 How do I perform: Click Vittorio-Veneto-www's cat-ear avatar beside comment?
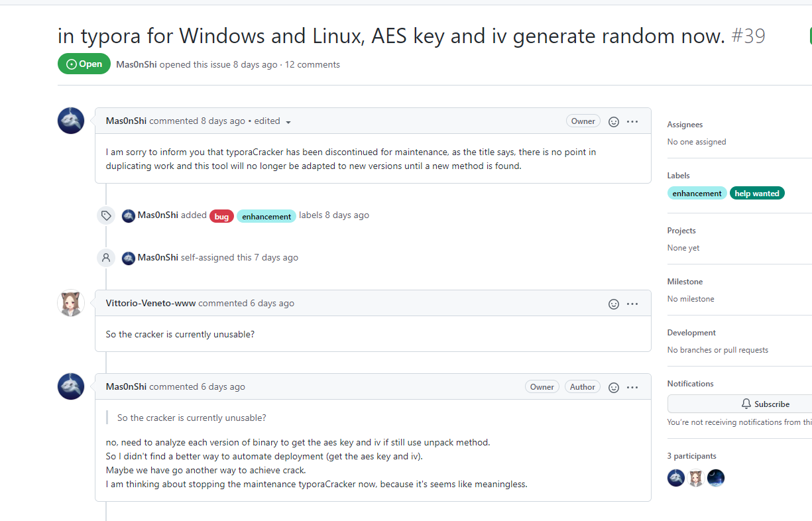pos(71,303)
